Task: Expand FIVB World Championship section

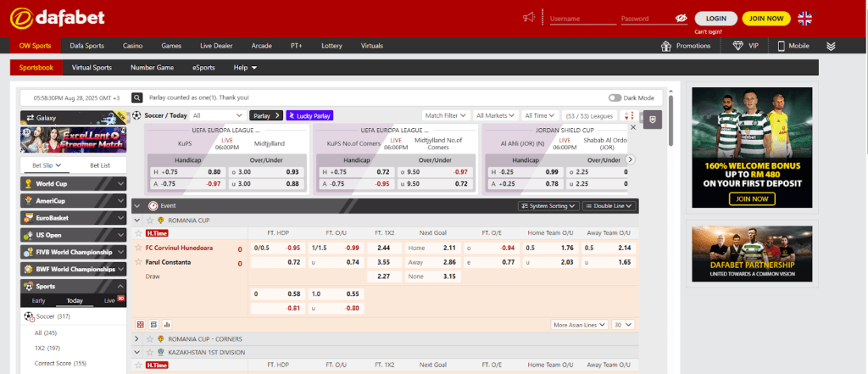Action: pyautogui.click(x=73, y=252)
